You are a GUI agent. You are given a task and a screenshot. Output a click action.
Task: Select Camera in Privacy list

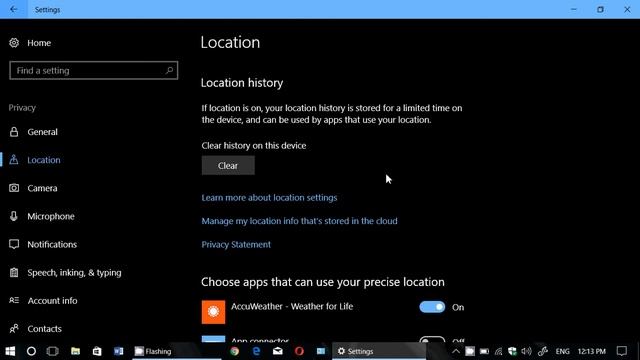[x=42, y=188]
